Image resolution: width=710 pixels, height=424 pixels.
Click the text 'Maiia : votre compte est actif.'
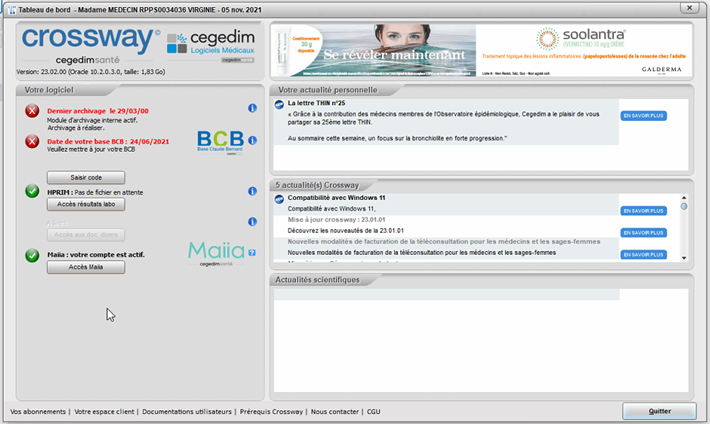pyautogui.click(x=96, y=255)
